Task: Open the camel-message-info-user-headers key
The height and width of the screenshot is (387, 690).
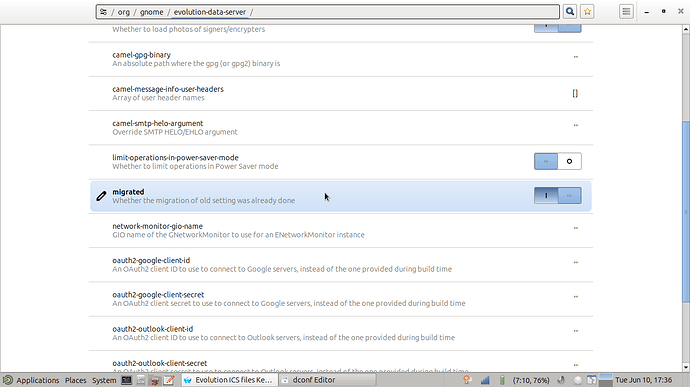Action: (x=341, y=93)
